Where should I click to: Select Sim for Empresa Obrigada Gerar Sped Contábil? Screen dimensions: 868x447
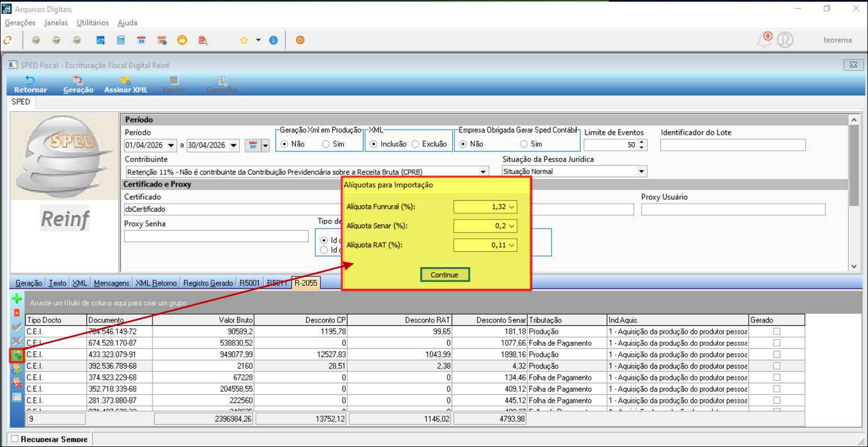(524, 144)
